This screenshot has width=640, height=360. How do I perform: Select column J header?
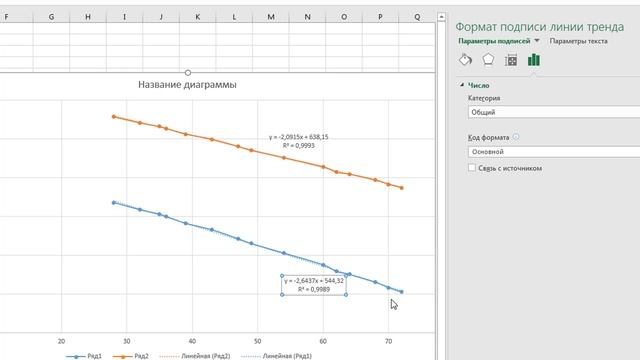click(161, 17)
